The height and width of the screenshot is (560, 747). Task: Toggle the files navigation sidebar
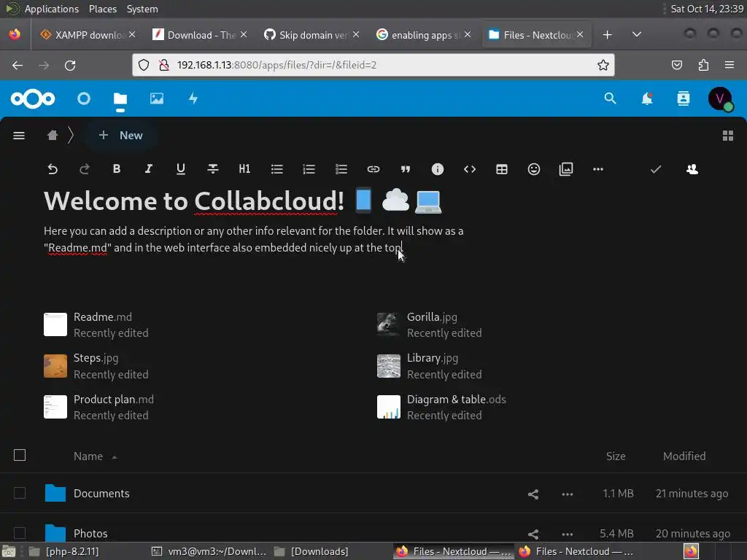(19, 136)
